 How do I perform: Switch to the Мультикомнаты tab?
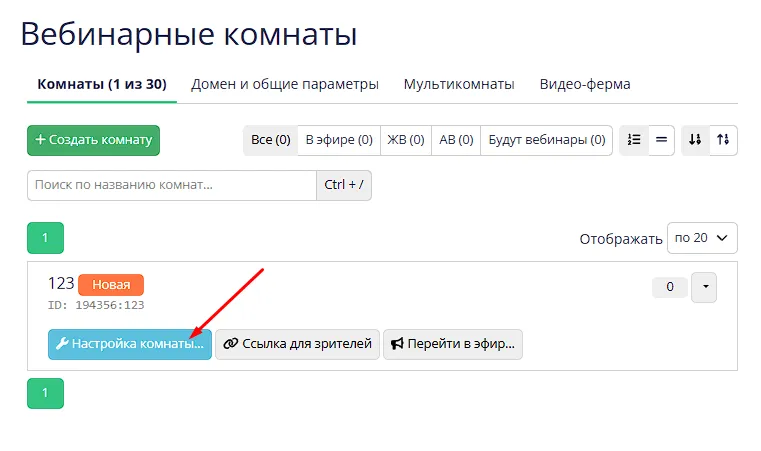click(x=459, y=84)
